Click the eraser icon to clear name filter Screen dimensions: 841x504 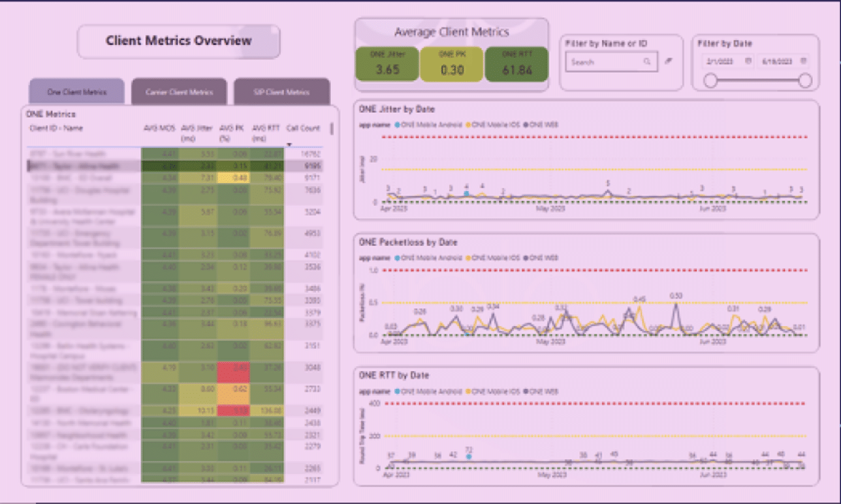pos(669,61)
